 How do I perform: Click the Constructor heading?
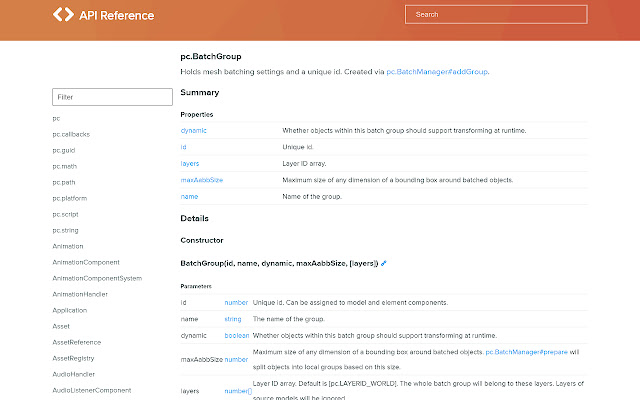[x=202, y=240]
